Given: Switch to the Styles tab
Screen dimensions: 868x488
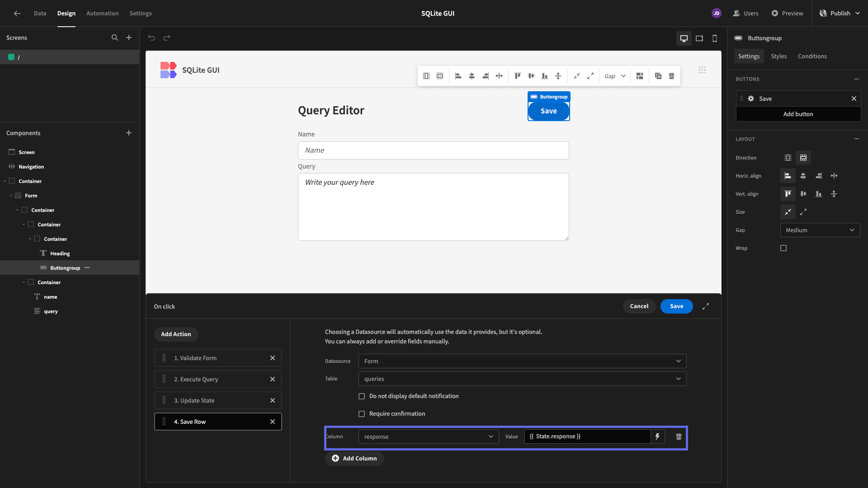Looking at the screenshot, I should 778,56.
